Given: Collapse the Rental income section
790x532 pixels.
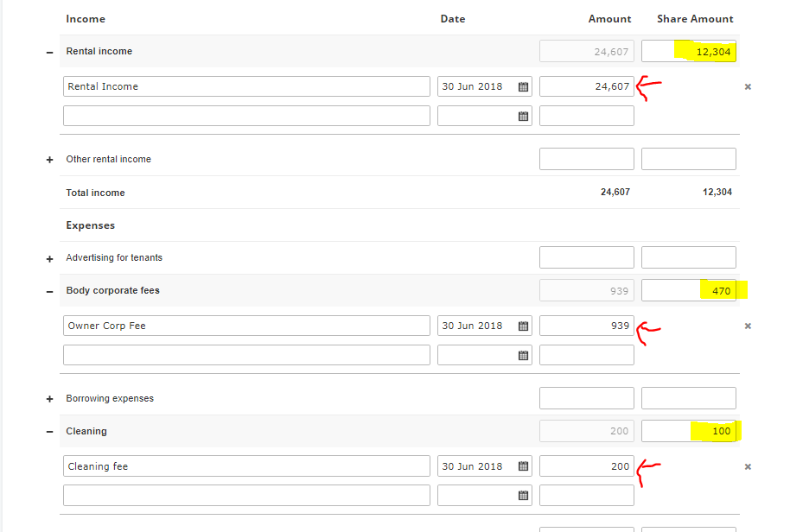Looking at the screenshot, I should (x=49, y=53).
